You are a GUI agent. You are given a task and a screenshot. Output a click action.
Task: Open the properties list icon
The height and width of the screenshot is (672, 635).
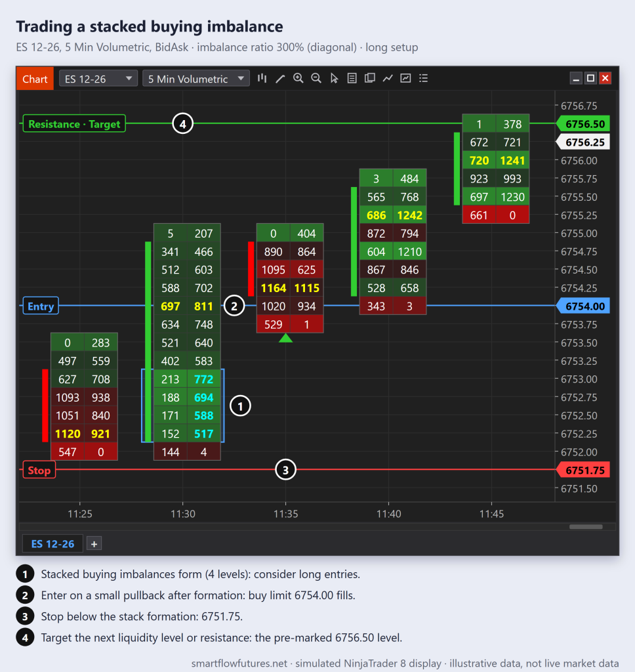(x=423, y=79)
